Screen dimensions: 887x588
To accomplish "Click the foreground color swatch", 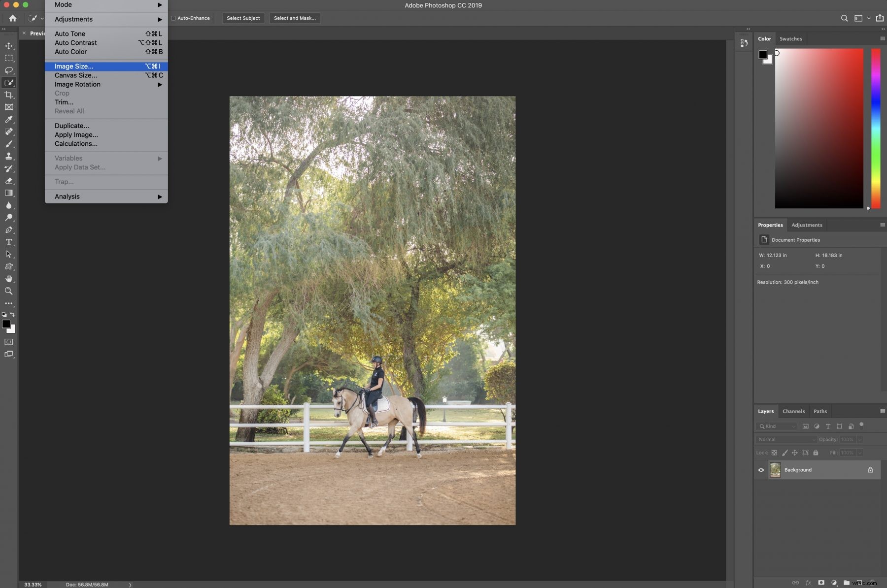I will pyautogui.click(x=7, y=324).
